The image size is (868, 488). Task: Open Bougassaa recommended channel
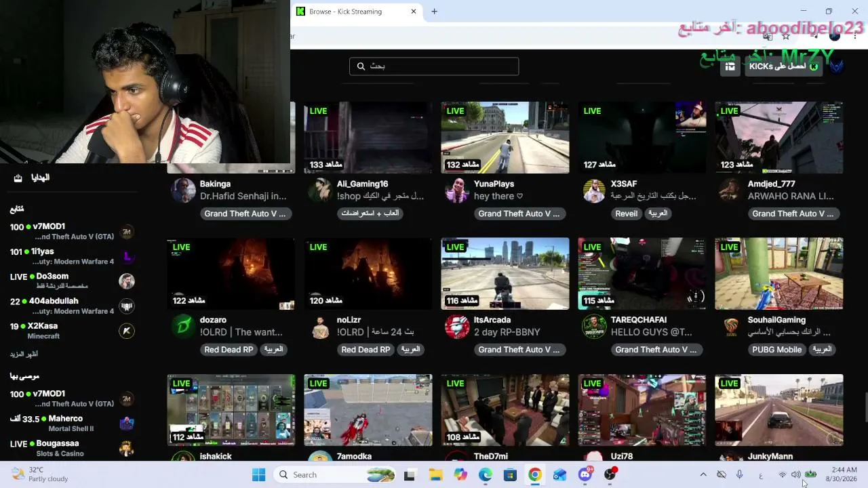pos(71,448)
